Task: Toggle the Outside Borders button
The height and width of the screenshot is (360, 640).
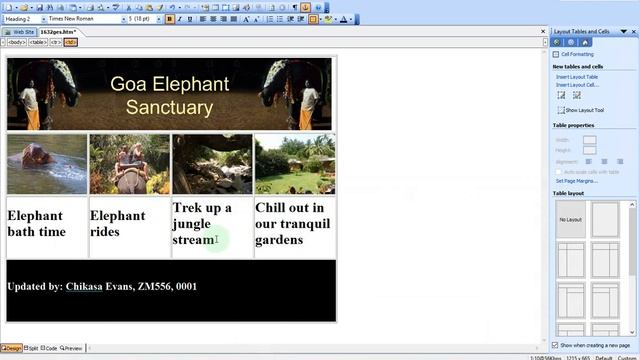Action: 313,19
